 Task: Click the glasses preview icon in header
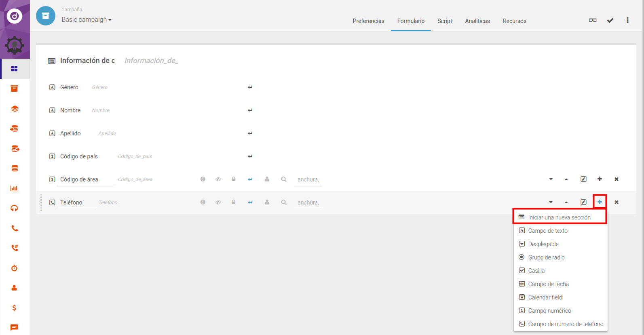593,21
